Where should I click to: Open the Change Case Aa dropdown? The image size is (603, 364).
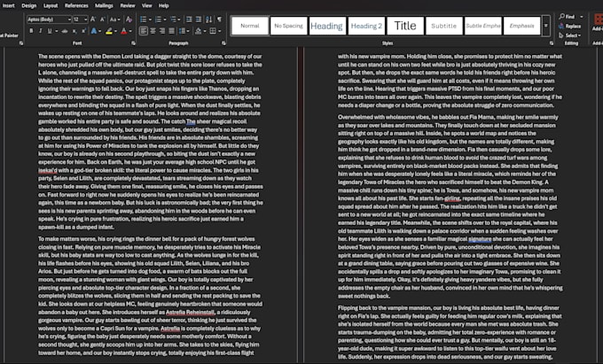(x=114, y=19)
